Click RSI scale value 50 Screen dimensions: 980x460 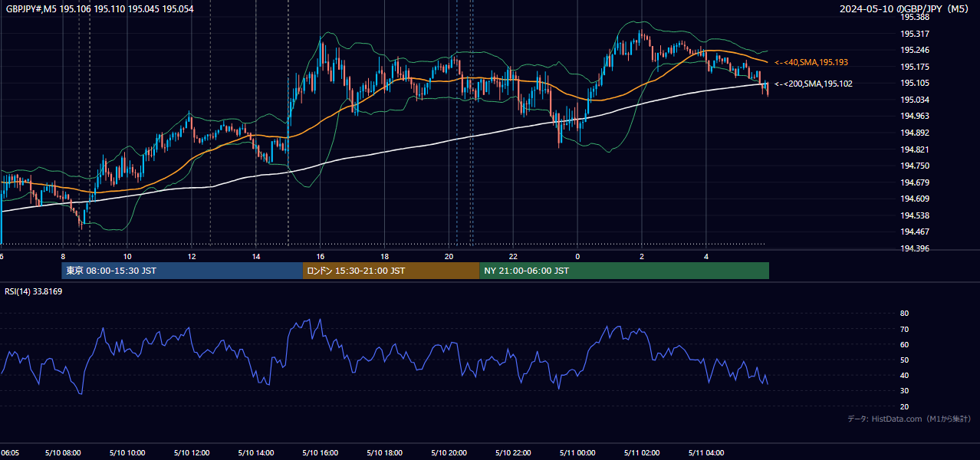pos(904,360)
